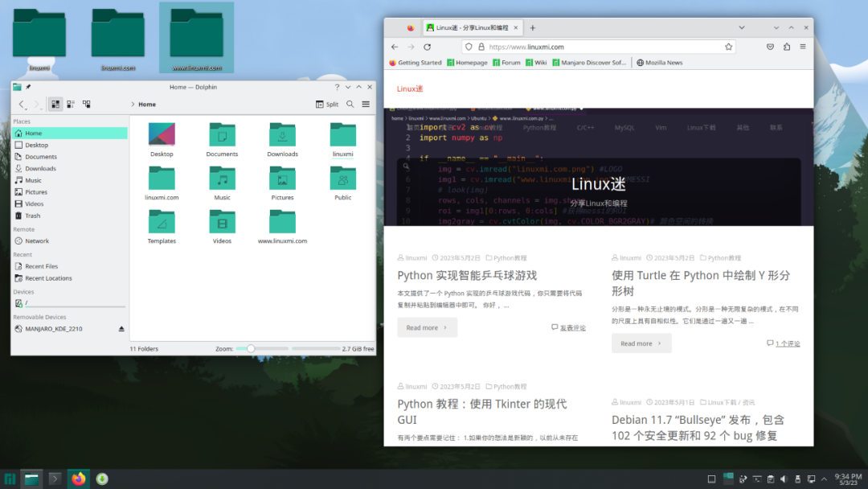
Task: Open Forum bookmark
Action: 506,63
